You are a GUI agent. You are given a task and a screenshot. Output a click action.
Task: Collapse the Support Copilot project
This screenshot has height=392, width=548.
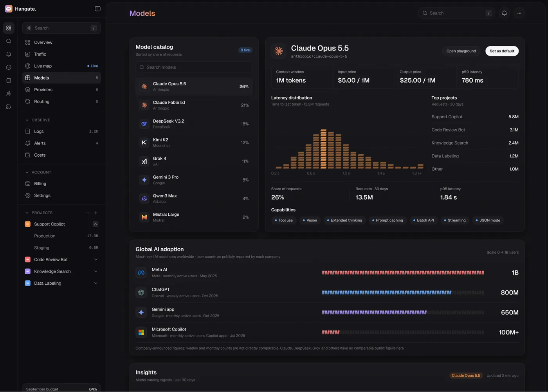[96, 224]
